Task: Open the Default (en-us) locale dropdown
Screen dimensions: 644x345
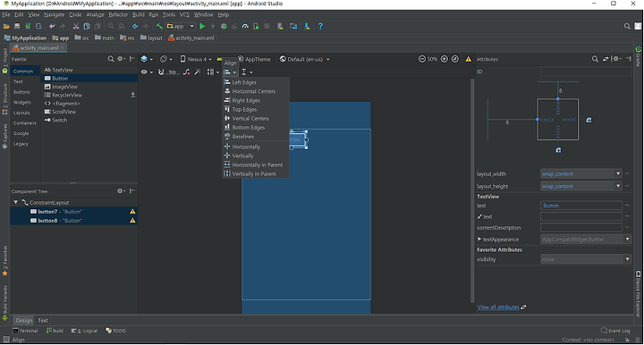Action: pyautogui.click(x=304, y=59)
